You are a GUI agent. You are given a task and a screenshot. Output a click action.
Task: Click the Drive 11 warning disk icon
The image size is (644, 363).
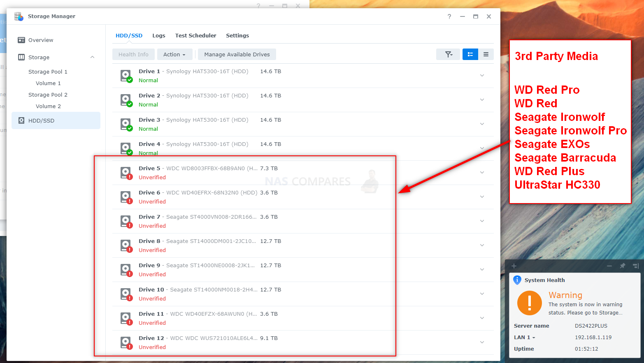pos(126,319)
